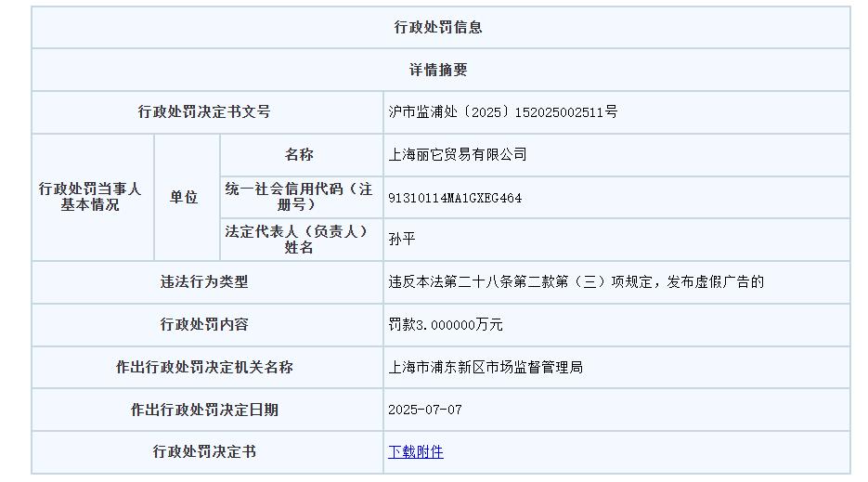Open the 下载附件 download link
The image size is (868, 482).
coord(416,452)
